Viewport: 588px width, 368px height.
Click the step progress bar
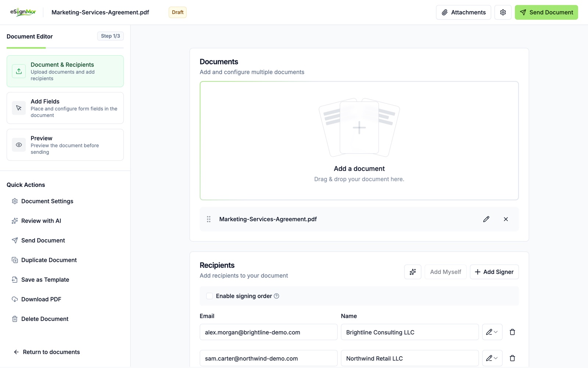(x=65, y=47)
